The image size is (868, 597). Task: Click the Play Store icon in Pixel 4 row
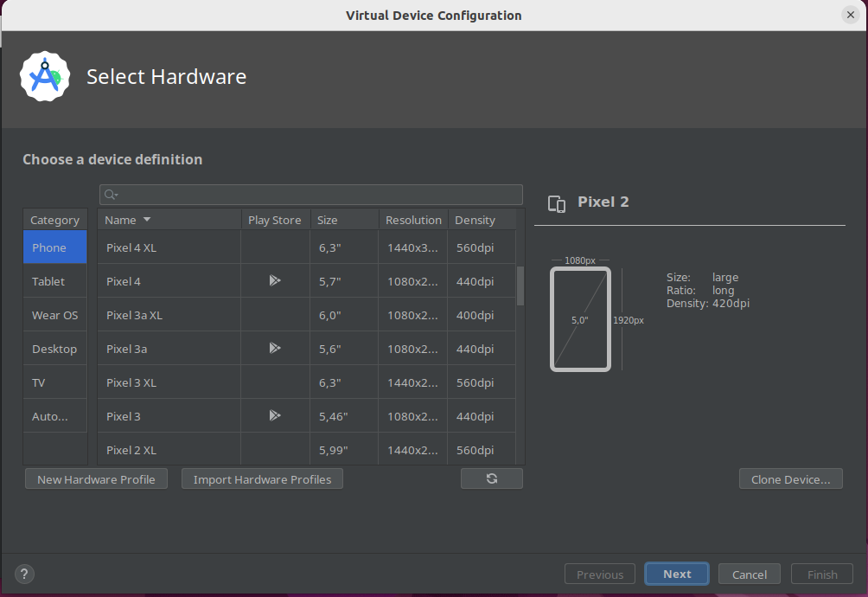tap(275, 280)
